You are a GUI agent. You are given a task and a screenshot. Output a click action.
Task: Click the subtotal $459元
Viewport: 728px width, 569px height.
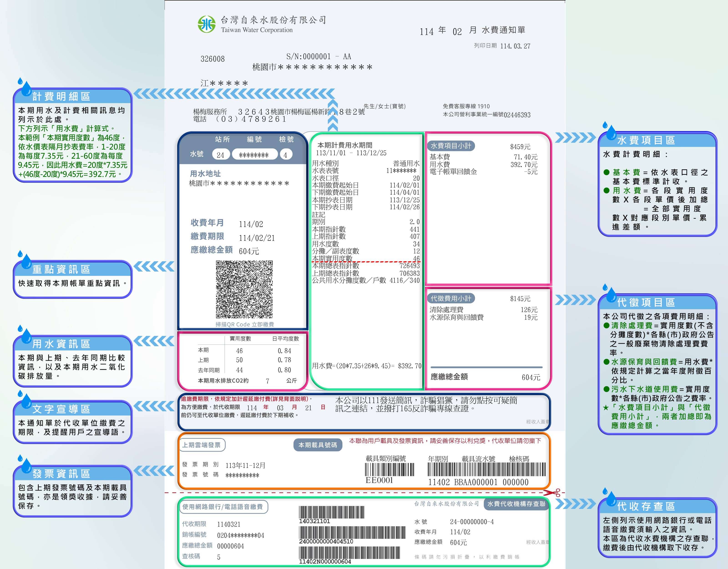click(520, 146)
